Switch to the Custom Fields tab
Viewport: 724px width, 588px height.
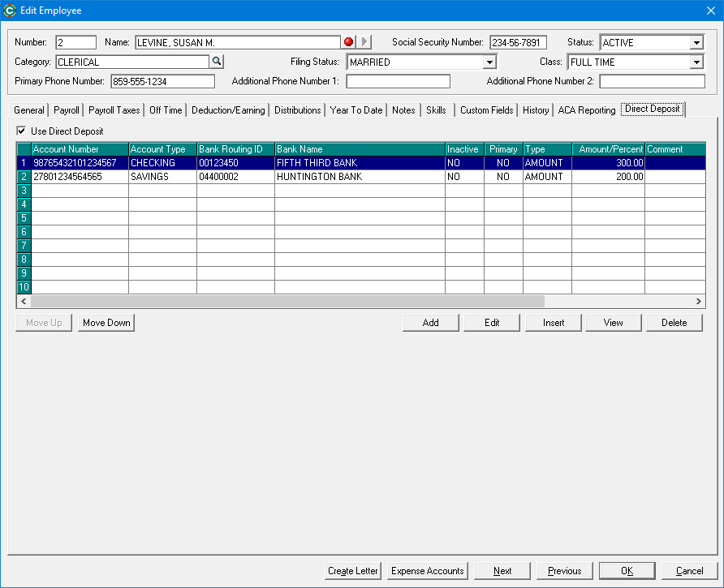[x=487, y=110]
